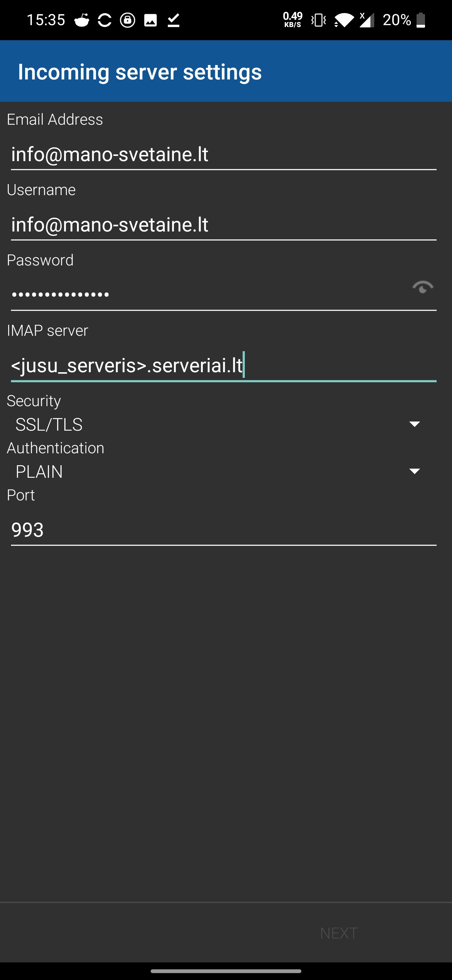452x980 pixels.
Task: Toggle password visibility eye icon
Action: point(423,288)
